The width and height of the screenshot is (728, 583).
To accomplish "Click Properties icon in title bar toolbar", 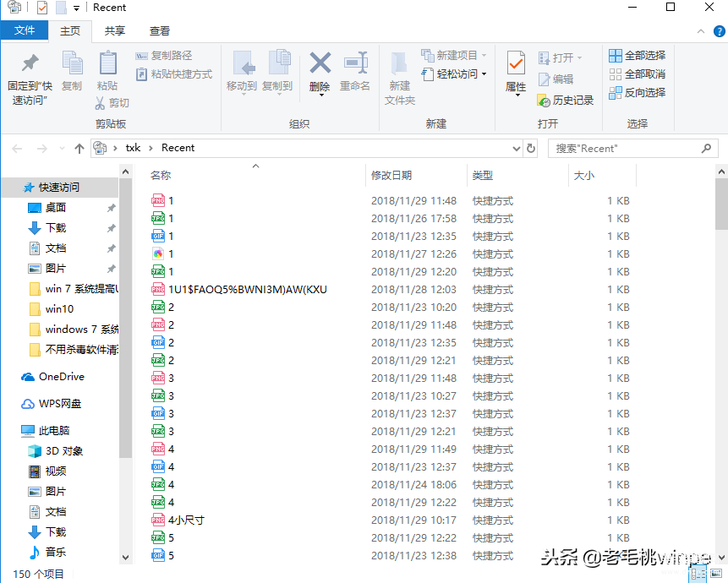I will 42,8.
